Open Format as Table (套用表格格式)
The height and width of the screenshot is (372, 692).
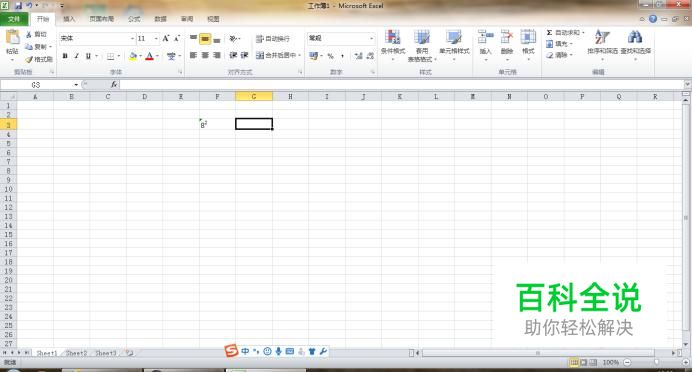coord(422,45)
